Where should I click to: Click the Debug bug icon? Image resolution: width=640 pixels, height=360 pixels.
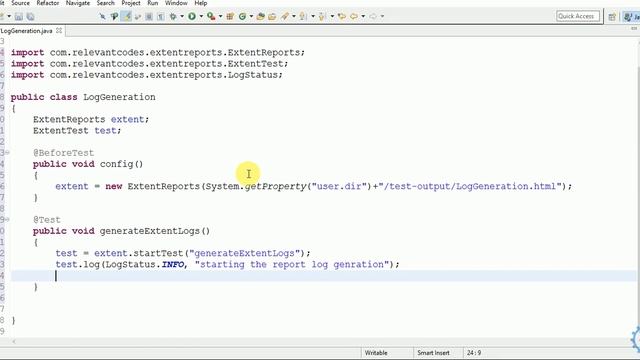click(x=173, y=16)
